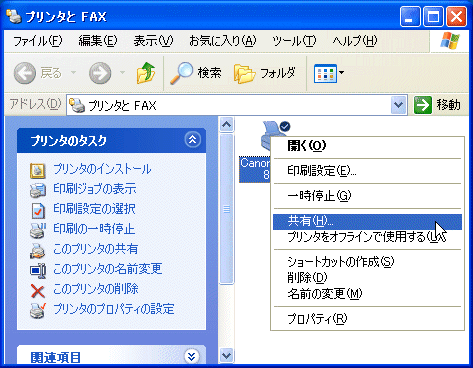Screen dimensions: 473x368
Task: Collapse the プリンタのタスク panel
Action: 193,140
